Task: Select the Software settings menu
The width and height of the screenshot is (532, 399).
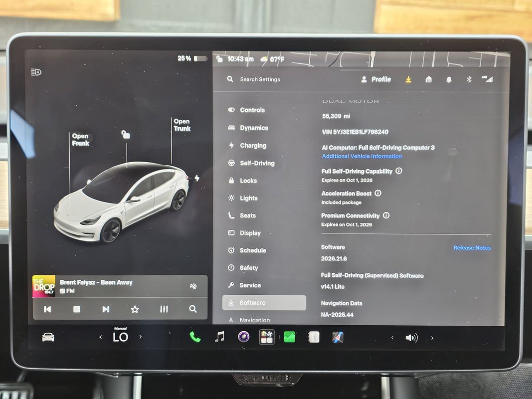Action: coord(264,303)
